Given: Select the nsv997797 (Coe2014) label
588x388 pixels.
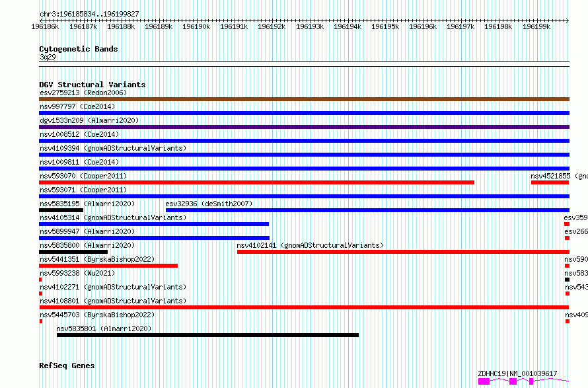Looking at the screenshot, I should click(x=77, y=106).
